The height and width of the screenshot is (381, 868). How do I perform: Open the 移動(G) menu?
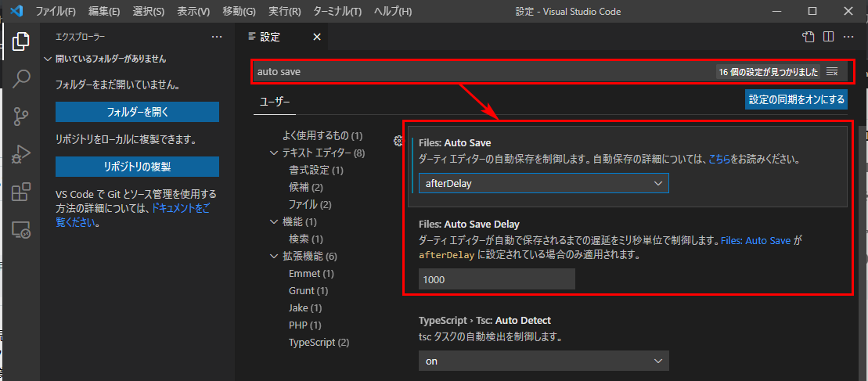click(x=239, y=11)
